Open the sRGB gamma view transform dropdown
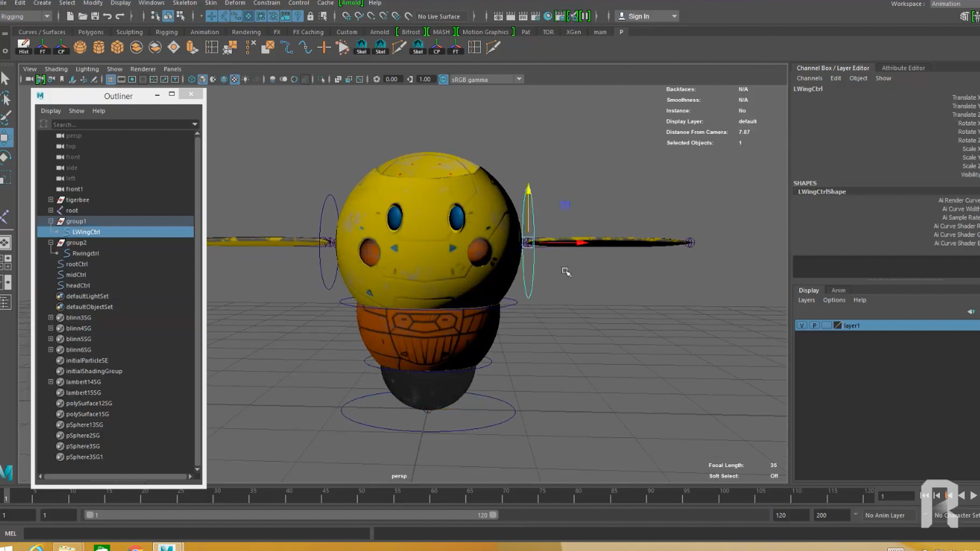 (x=519, y=79)
